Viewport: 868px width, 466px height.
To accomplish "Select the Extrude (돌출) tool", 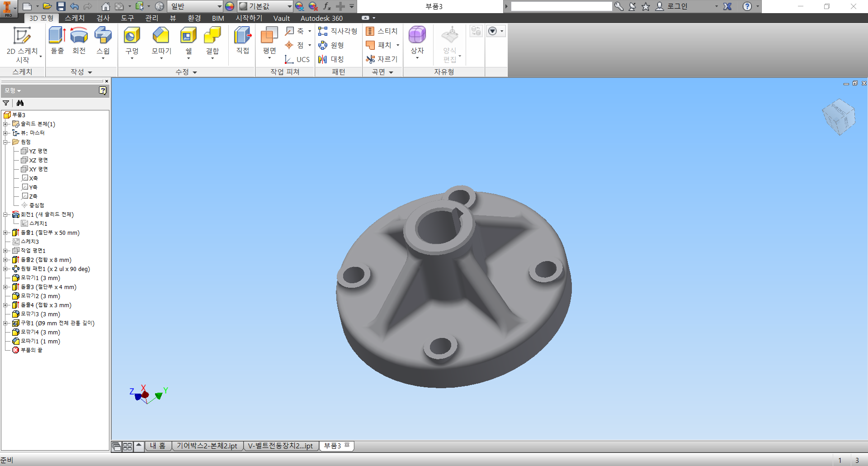I will pyautogui.click(x=57, y=41).
